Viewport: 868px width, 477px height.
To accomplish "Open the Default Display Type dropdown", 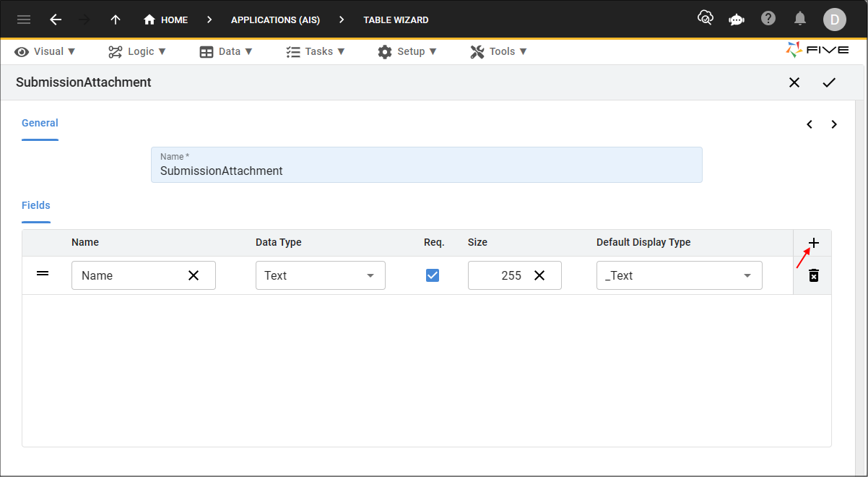I will tap(679, 275).
